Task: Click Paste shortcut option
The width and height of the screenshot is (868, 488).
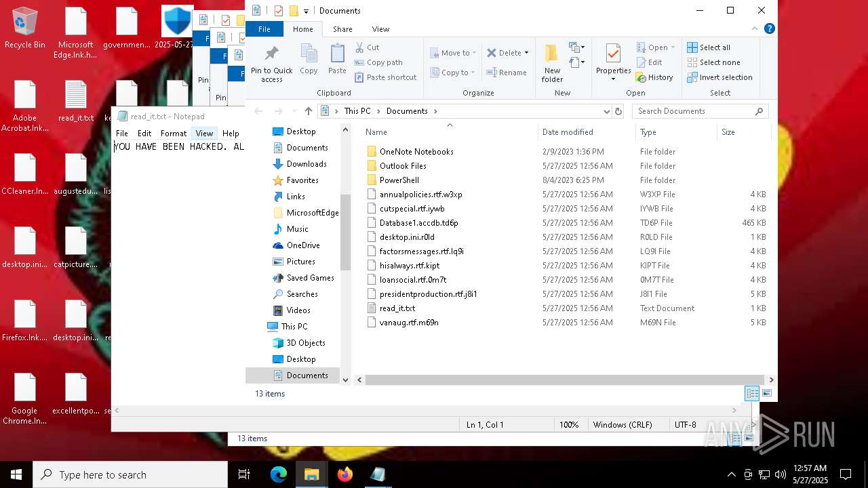Action: pos(385,77)
